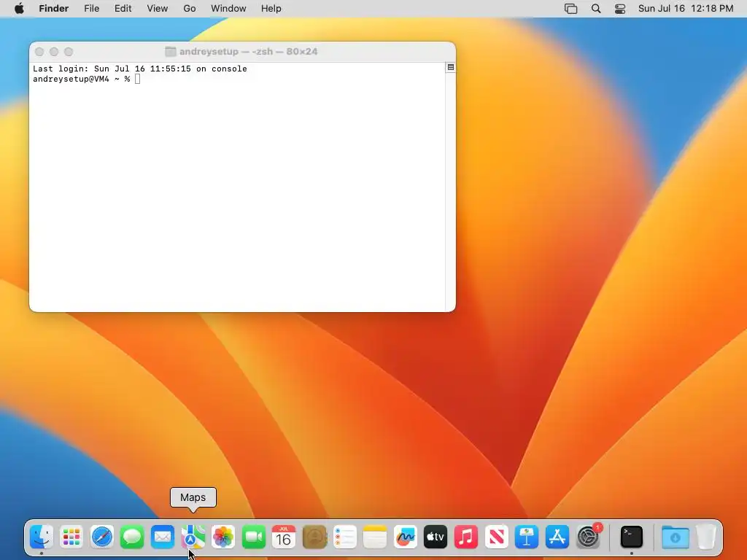The width and height of the screenshot is (747, 560).
Task: Open Trash in the Dock
Action: (x=706, y=537)
